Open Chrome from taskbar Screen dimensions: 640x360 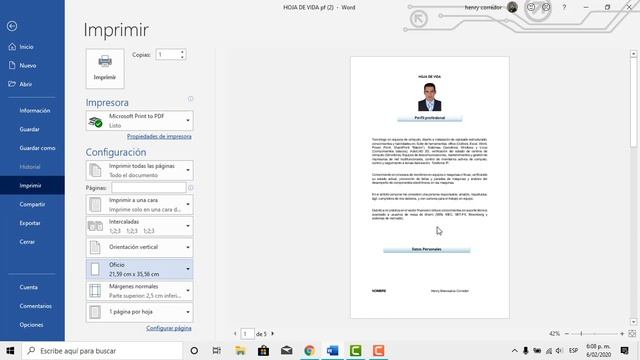309,351
